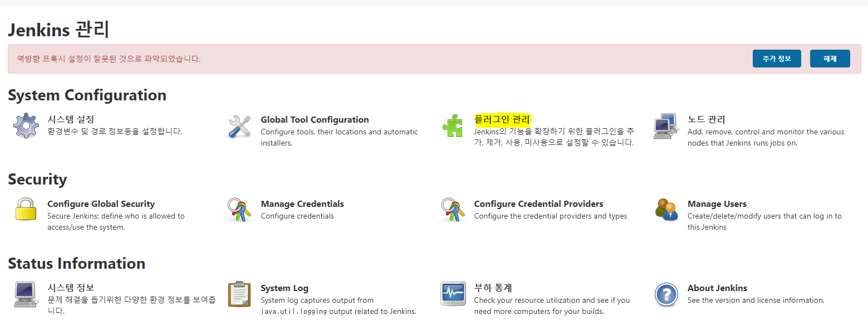Dismiss the warning with 해제 button
Image resolution: width=868 pixels, height=334 pixels.
[830, 59]
